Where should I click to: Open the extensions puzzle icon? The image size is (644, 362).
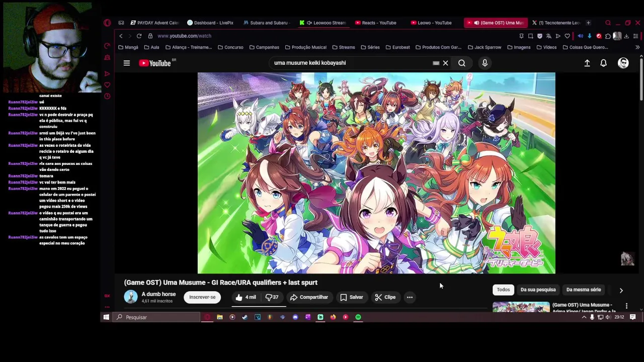pyautogui.click(x=608, y=36)
